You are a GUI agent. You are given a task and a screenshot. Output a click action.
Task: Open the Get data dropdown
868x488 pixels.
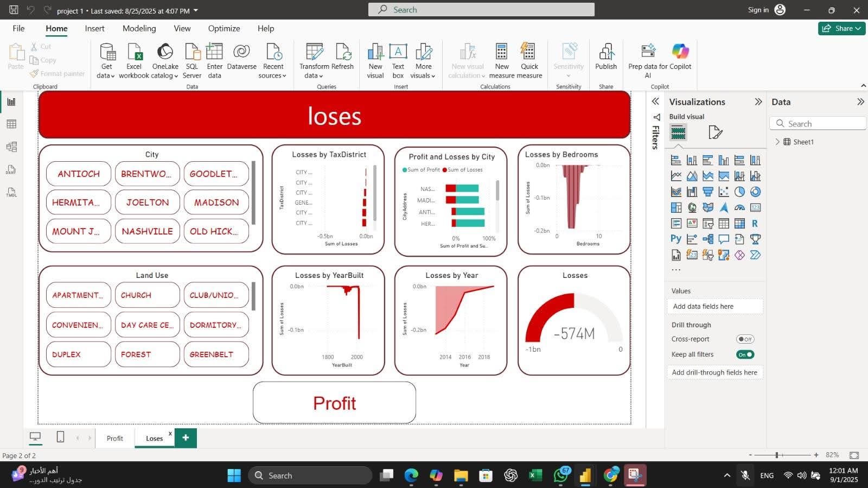coord(106,75)
